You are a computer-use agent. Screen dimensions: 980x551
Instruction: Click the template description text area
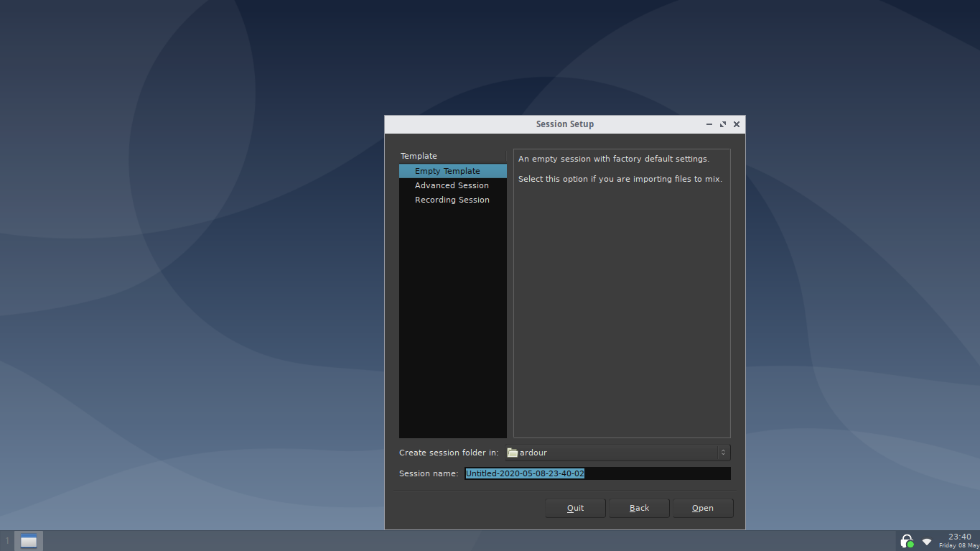[x=622, y=302]
